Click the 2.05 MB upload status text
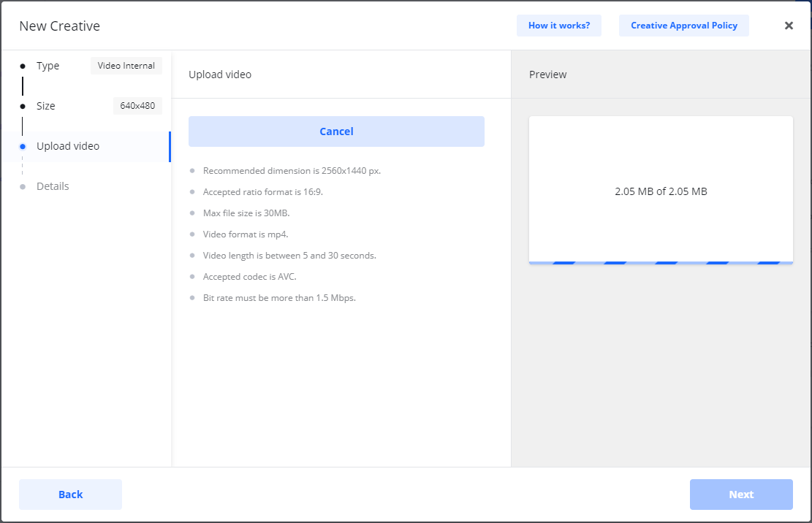The width and height of the screenshot is (812, 523). click(661, 191)
